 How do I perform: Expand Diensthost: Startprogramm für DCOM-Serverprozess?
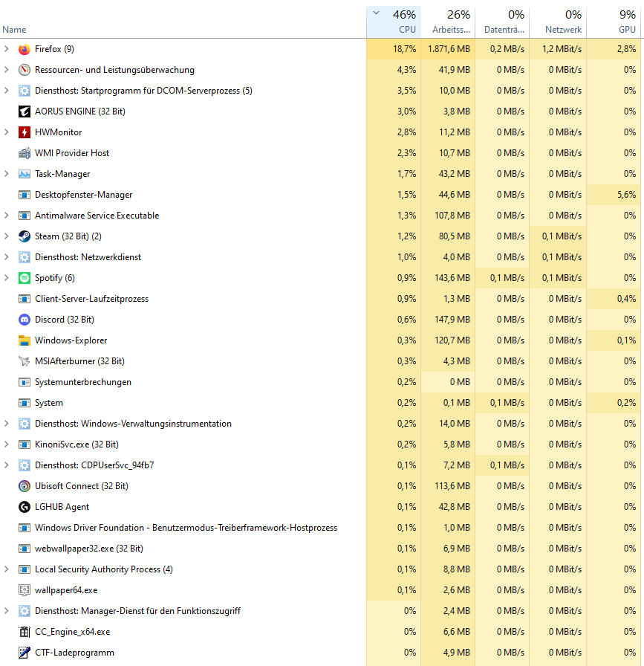click(7, 91)
